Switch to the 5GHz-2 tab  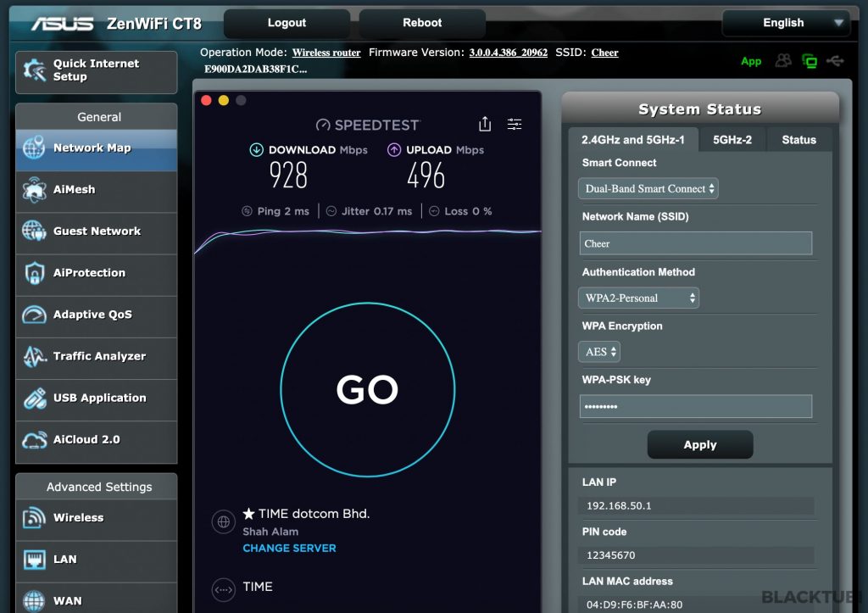pos(732,140)
